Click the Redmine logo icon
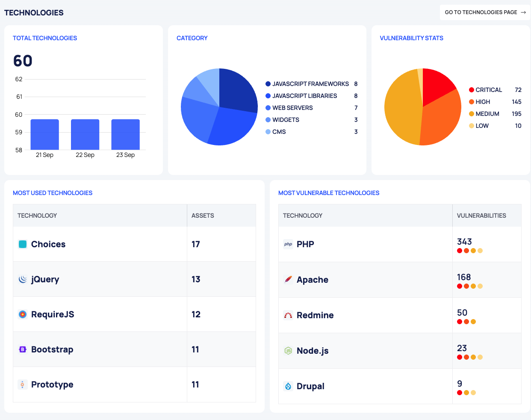 (x=288, y=315)
